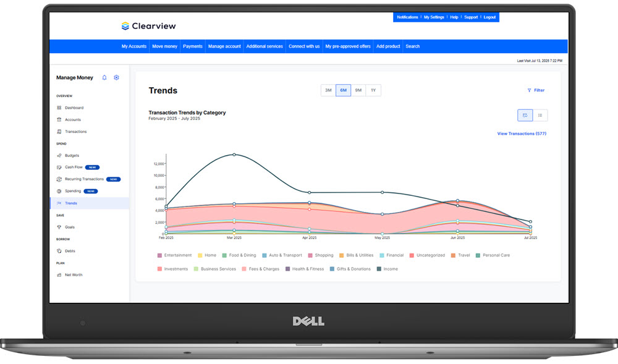This screenshot has width=618, height=364.
Task: Select the 3M time range
Action: click(x=328, y=90)
